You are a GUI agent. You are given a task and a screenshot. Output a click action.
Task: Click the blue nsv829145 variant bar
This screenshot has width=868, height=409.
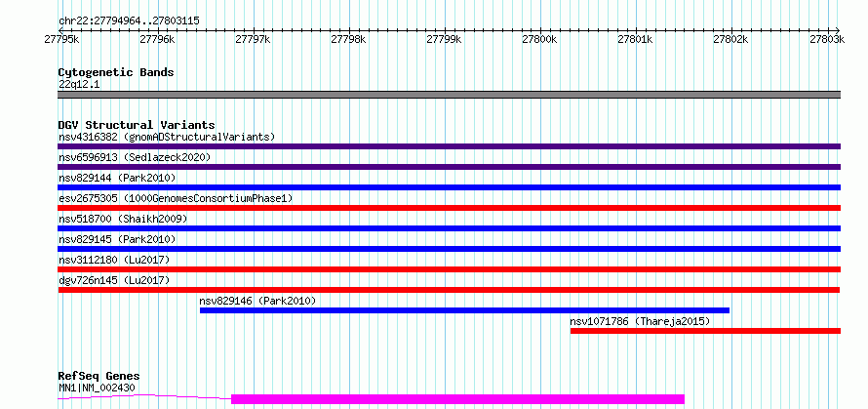pos(449,249)
